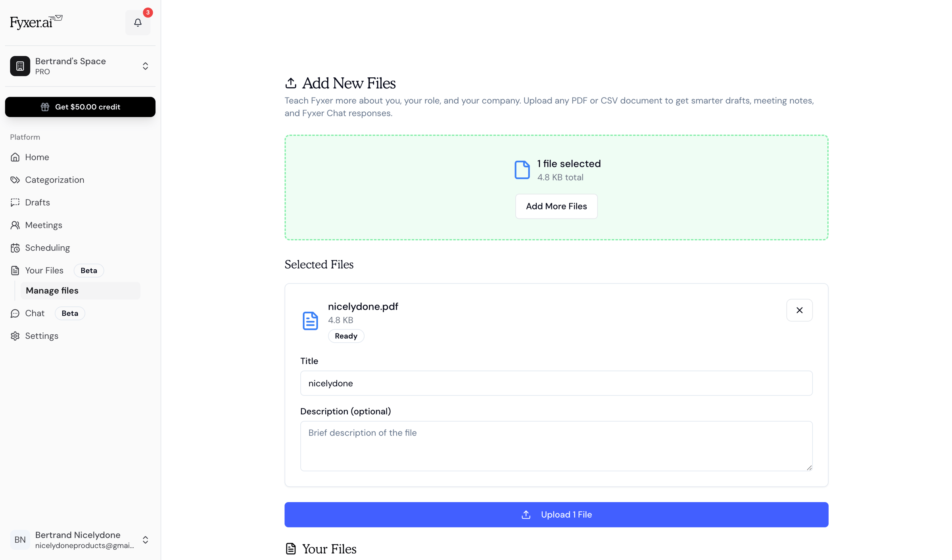Click Get $50.00 credit button
Viewport: 952px width, 560px height.
(80, 107)
